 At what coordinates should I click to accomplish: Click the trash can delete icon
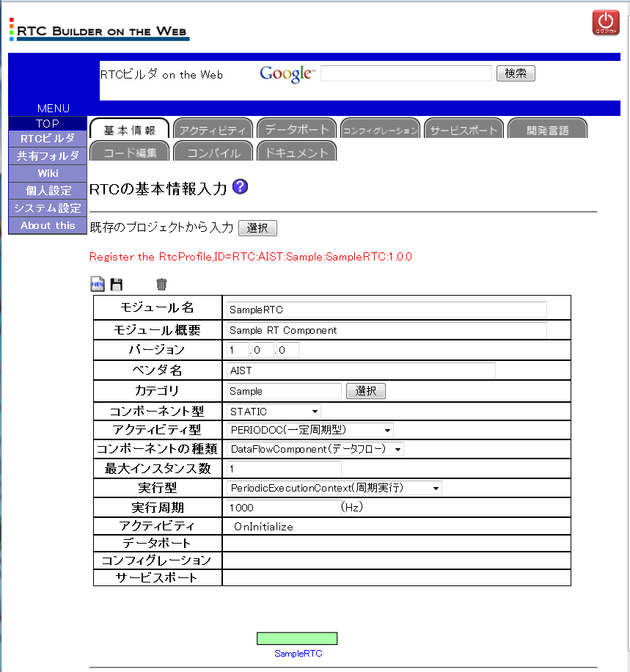click(x=161, y=284)
